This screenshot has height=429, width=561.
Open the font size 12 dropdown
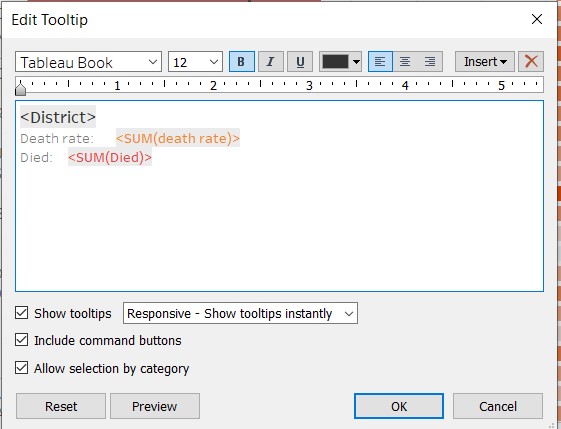tap(195, 62)
